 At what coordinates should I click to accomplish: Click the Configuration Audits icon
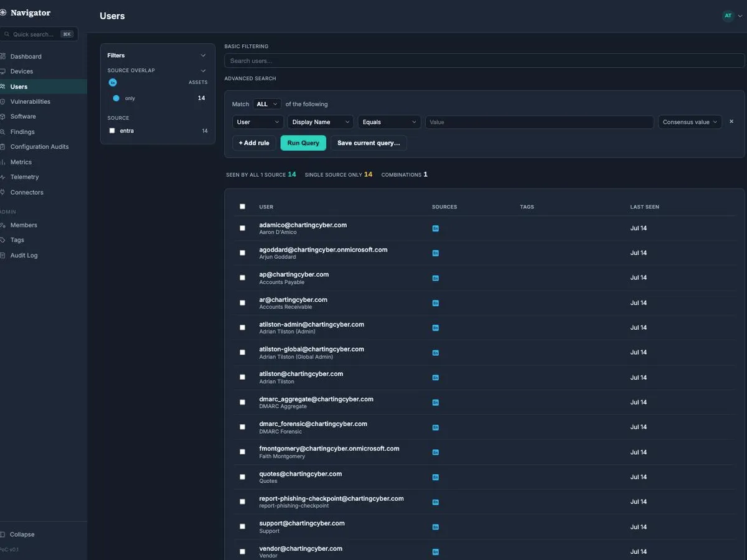tap(2, 147)
